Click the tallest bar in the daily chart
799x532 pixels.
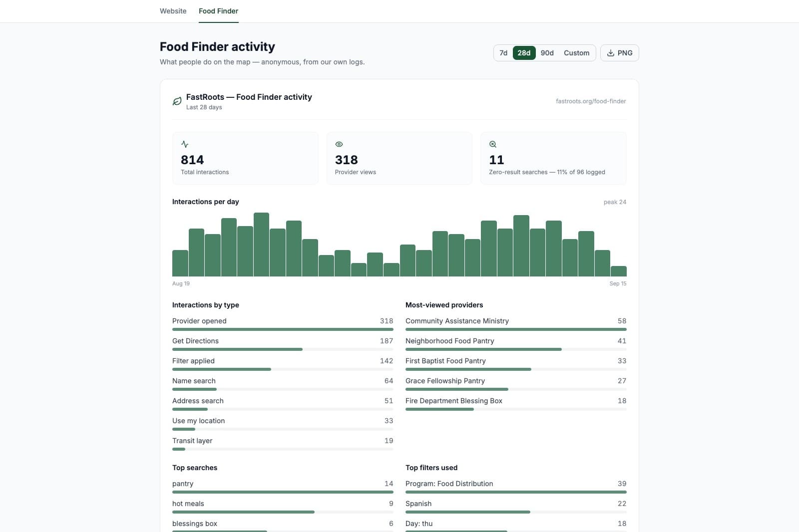click(261, 245)
